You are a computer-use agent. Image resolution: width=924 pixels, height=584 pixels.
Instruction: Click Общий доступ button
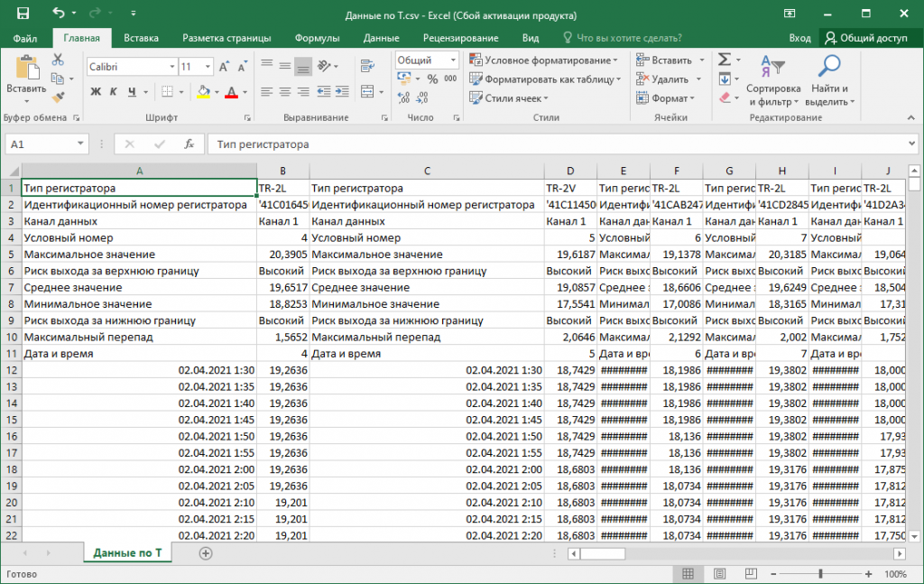point(866,38)
